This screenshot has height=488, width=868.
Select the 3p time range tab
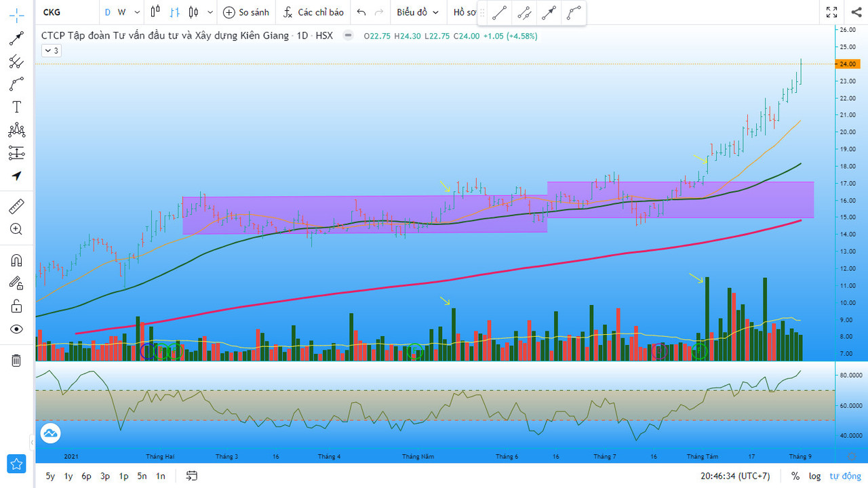pyautogui.click(x=105, y=476)
